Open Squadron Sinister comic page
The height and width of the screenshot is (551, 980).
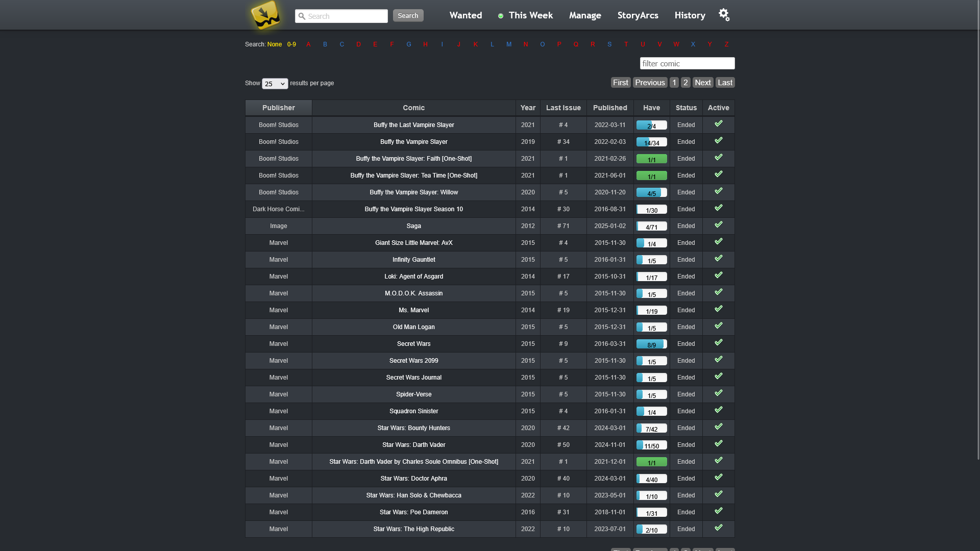click(413, 411)
